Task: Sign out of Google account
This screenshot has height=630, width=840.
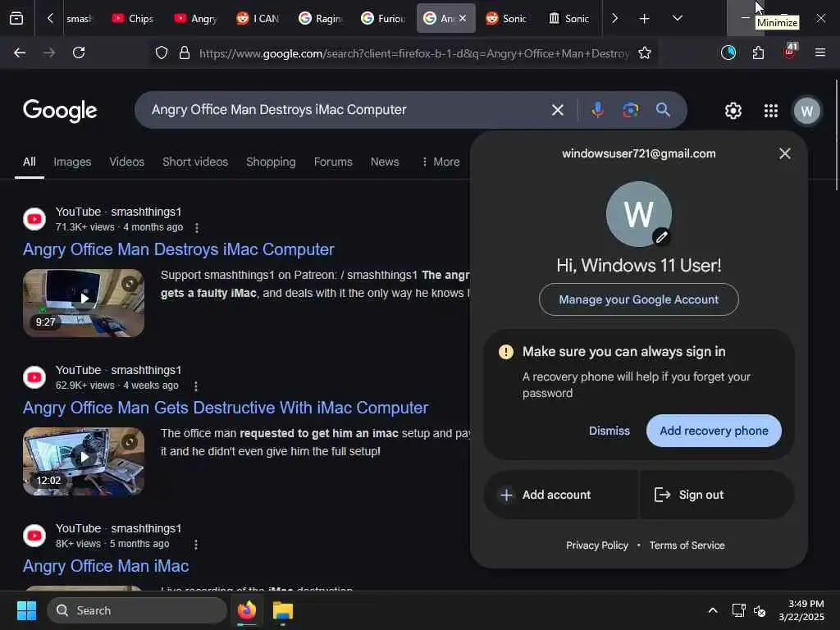Action: 717,495
